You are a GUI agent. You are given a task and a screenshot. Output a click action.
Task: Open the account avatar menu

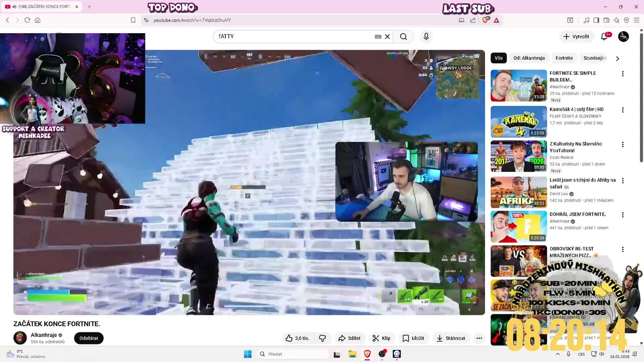point(623,36)
